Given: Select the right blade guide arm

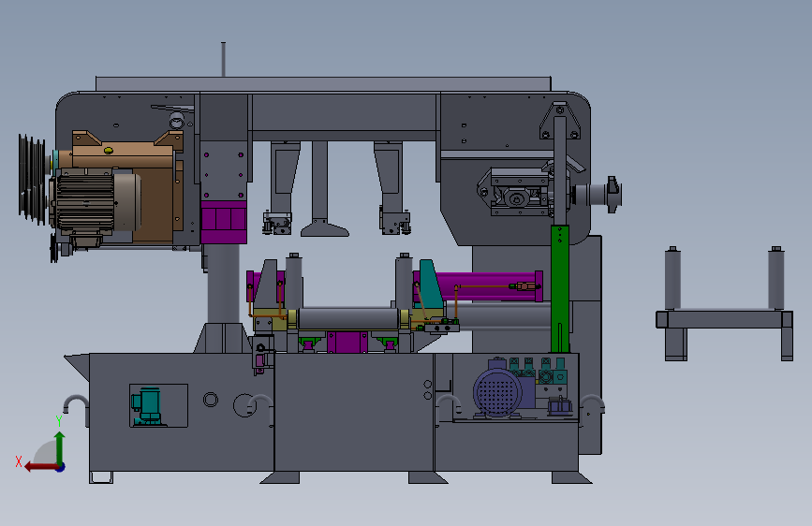Looking at the screenshot, I should (393, 187).
